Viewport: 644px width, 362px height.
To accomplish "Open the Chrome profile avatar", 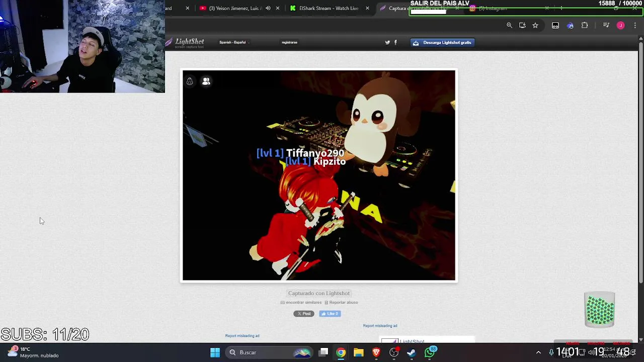I will point(620,25).
